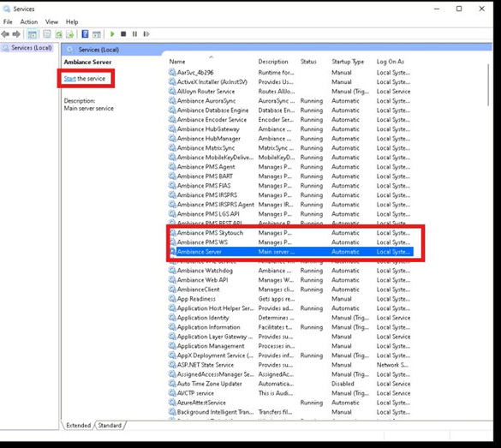Click the Restart Service icon
501x448 pixels.
tap(146, 34)
